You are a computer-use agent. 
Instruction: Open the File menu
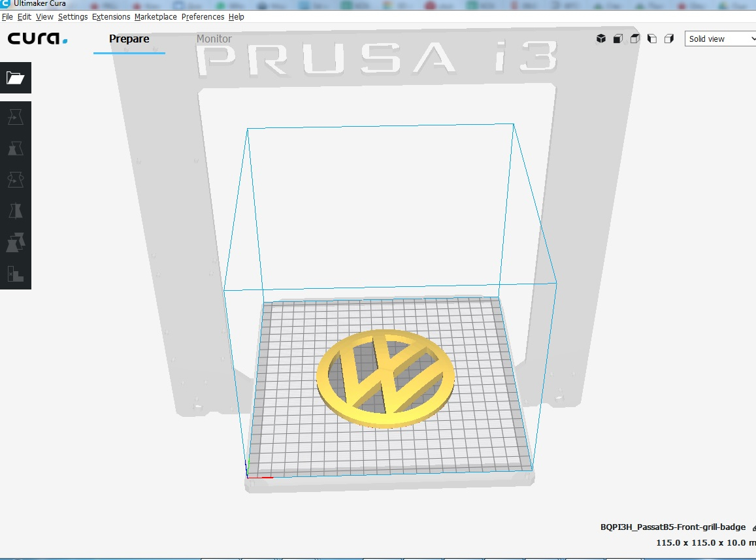pyautogui.click(x=7, y=16)
